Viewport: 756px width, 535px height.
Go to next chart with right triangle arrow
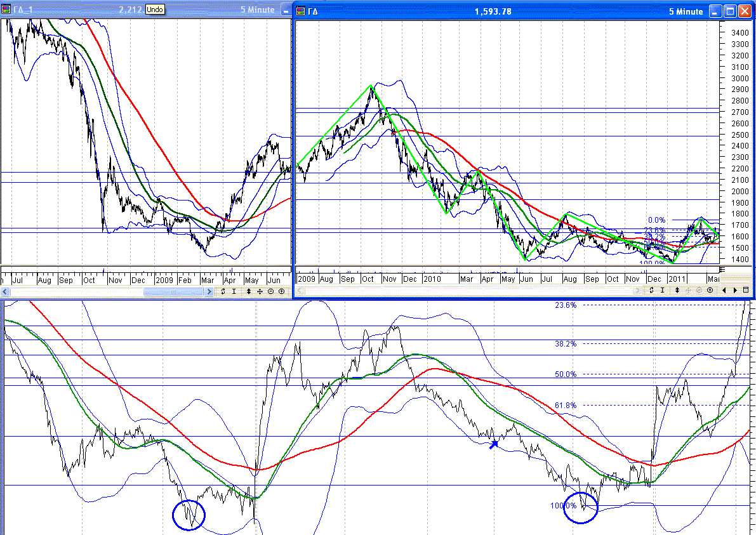coord(735,290)
